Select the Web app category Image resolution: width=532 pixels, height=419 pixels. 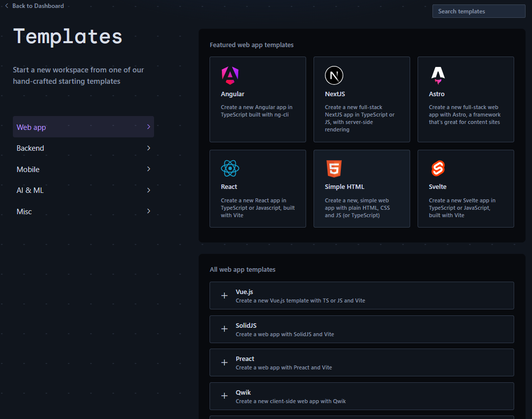point(32,127)
